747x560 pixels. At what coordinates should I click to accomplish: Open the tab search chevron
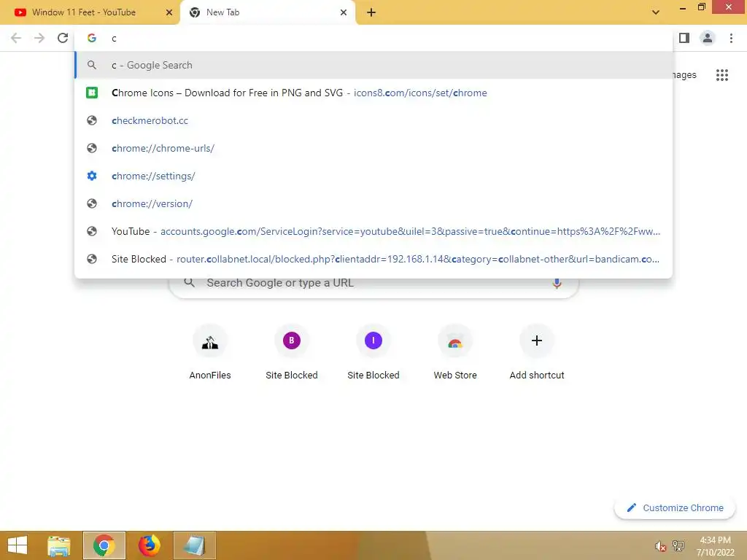(x=656, y=12)
